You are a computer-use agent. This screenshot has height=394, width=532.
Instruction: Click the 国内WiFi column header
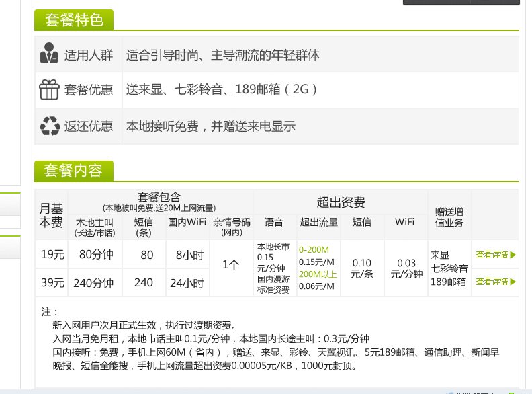(186, 223)
